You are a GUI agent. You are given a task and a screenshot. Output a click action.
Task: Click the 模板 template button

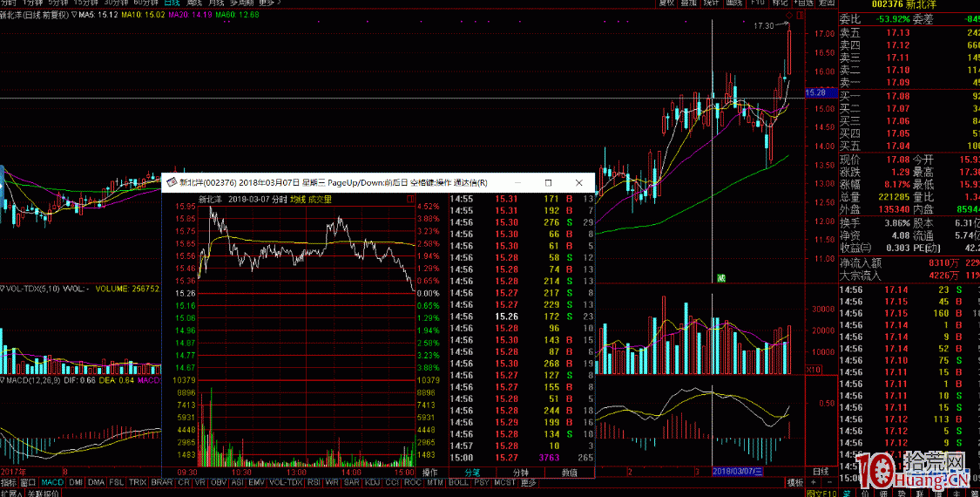794,482
